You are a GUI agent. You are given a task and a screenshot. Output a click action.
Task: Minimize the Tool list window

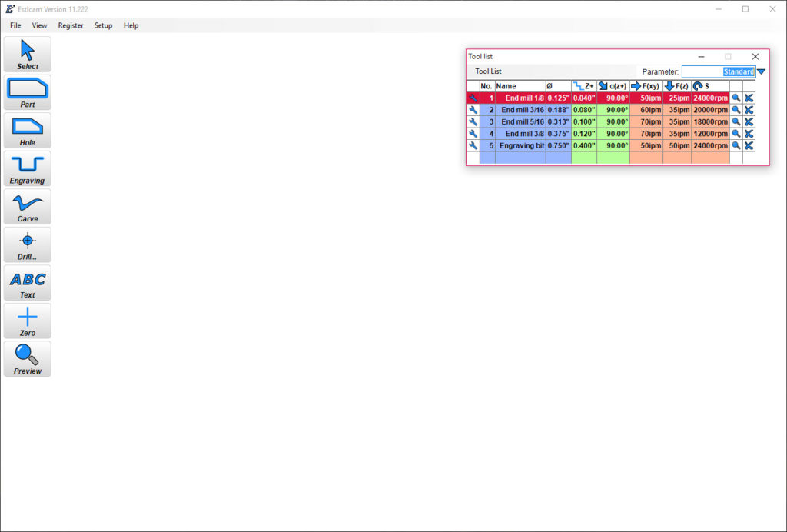point(701,57)
